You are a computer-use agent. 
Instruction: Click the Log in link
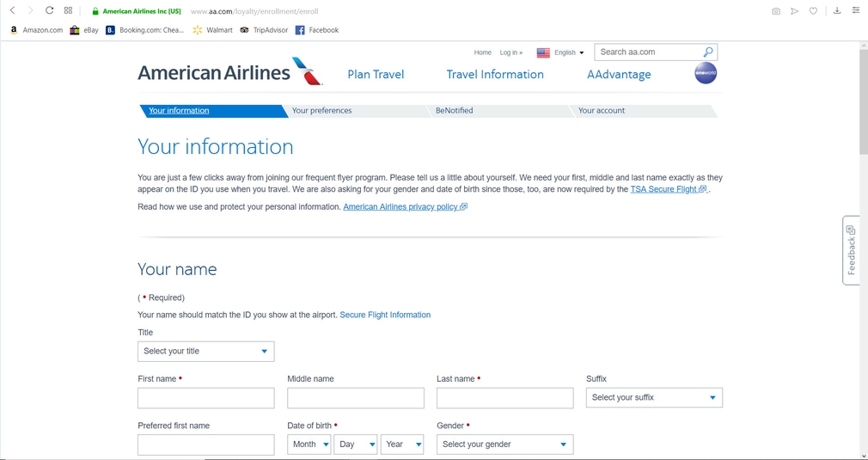click(x=511, y=52)
